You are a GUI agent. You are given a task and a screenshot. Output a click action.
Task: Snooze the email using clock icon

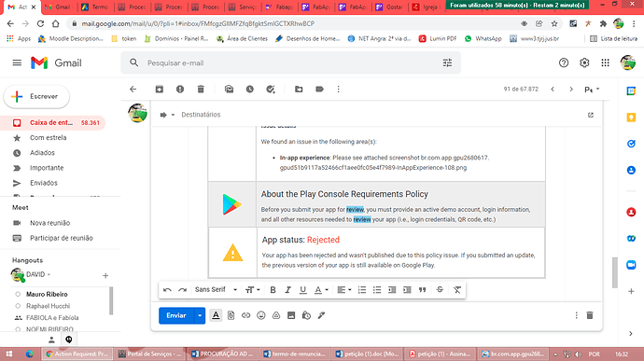coord(250,90)
